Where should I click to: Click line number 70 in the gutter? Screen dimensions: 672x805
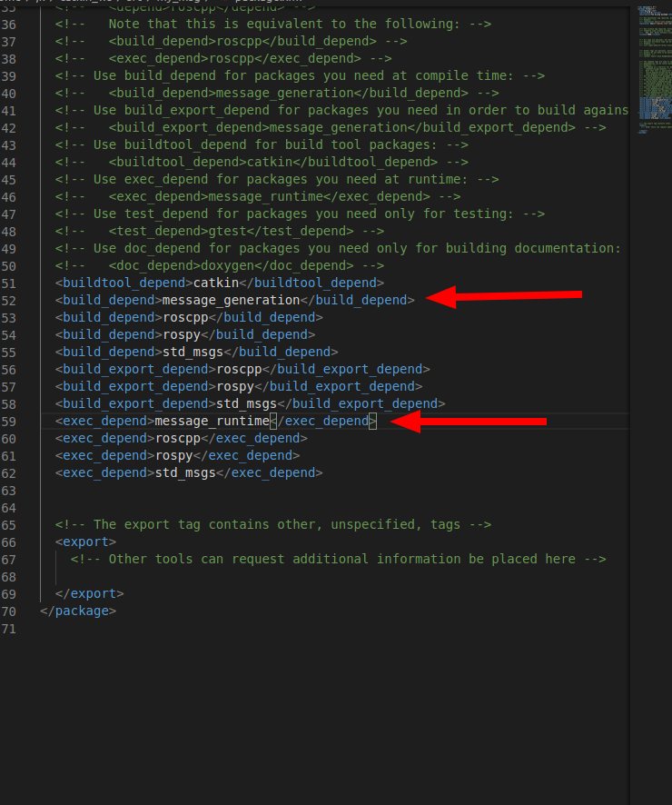pos(9,611)
